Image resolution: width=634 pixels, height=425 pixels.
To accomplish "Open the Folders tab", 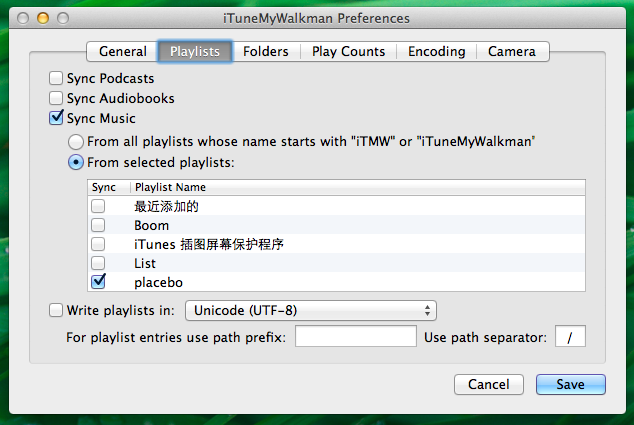I will point(267,51).
